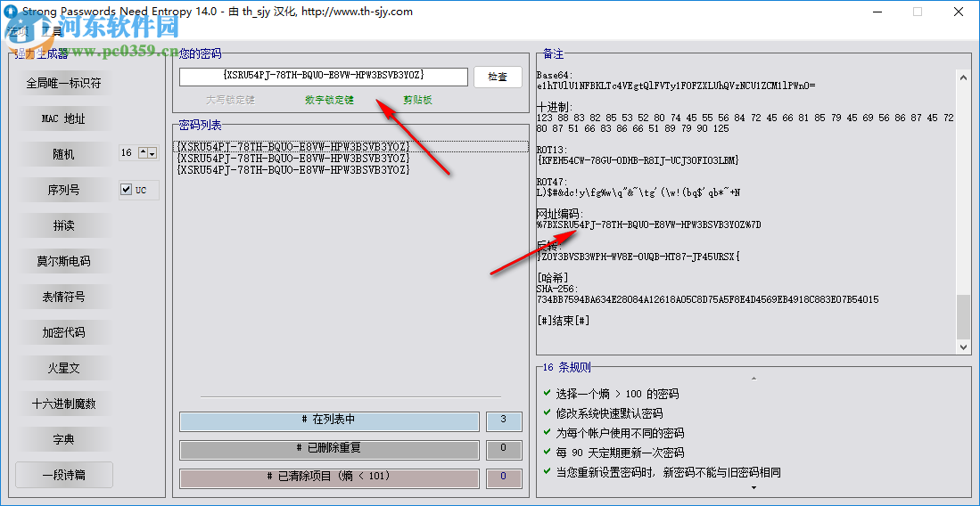This screenshot has width=980, height=506.
Task: Increase the random length with the up spinner
Action: 144,152
